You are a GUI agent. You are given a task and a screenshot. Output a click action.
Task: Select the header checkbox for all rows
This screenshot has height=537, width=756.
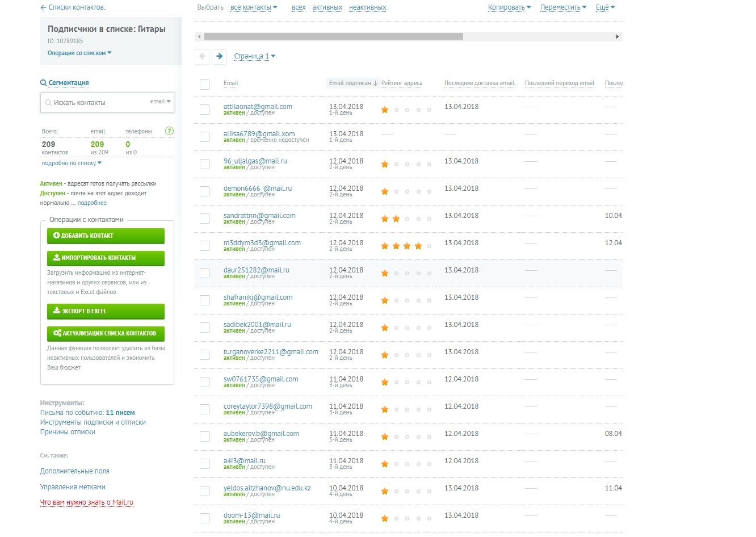click(x=205, y=85)
